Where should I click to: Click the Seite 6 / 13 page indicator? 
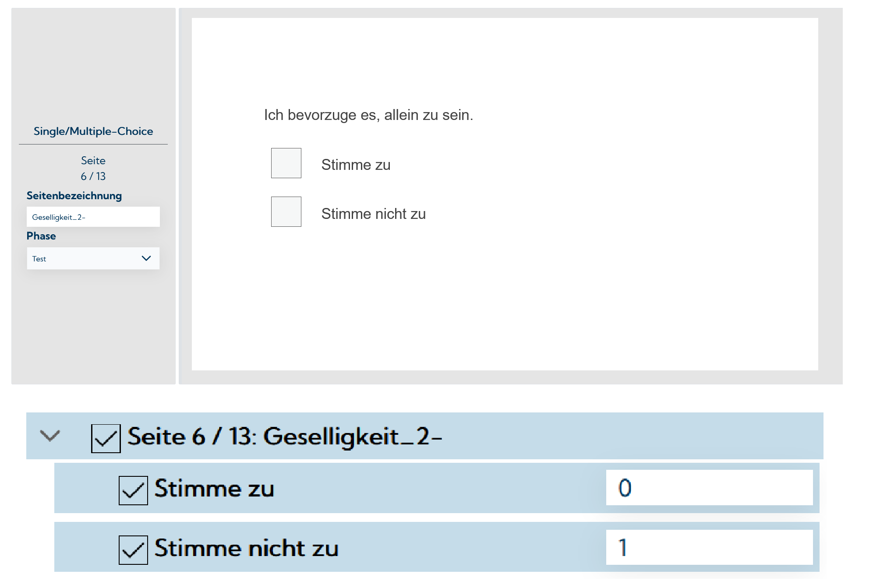(x=93, y=169)
